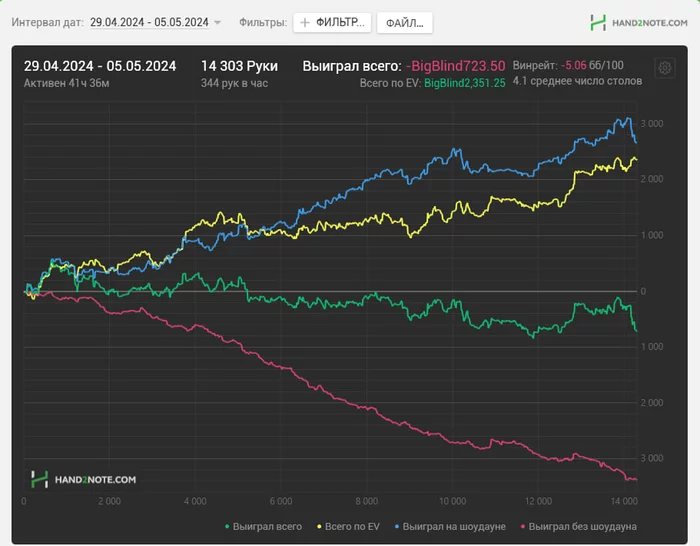Click the Hand2Note watermark logo on the chart
This screenshot has width=700, height=546.
pyautogui.click(x=40, y=479)
